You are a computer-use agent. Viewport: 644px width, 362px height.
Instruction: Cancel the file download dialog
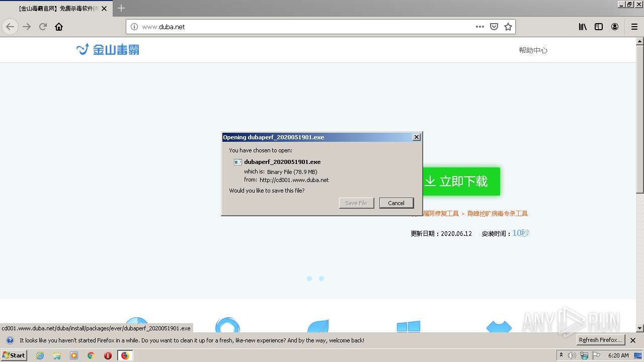point(396,203)
